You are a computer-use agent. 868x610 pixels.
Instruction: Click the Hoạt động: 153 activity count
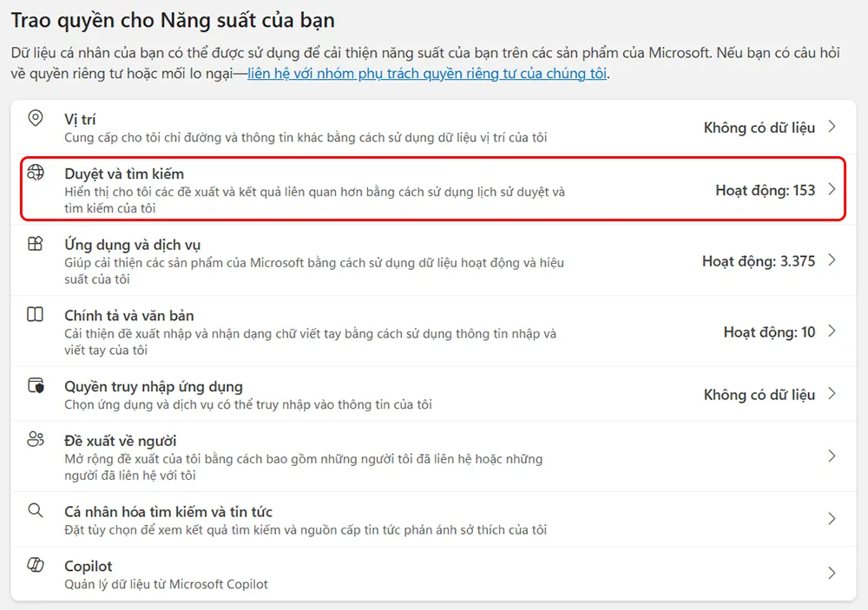[x=765, y=190]
